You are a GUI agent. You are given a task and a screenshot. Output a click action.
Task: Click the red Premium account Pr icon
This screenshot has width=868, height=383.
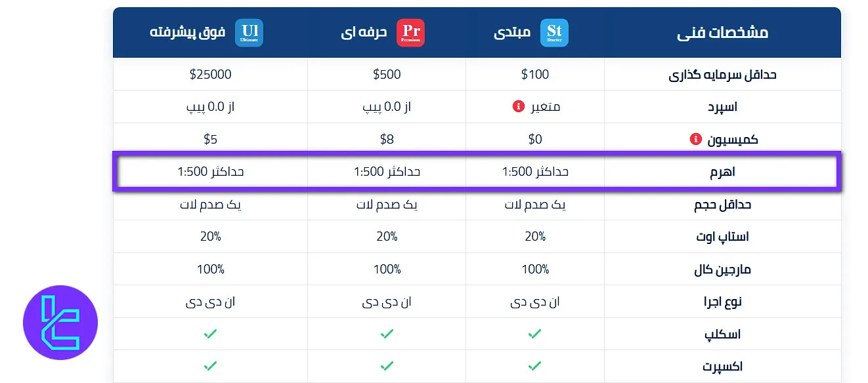[x=411, y=33]
